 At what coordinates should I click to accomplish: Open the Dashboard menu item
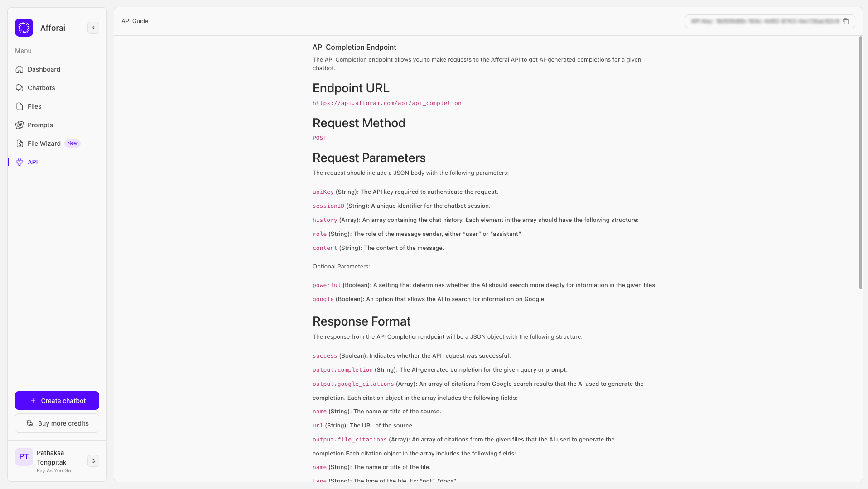click(x=44, y=69)
